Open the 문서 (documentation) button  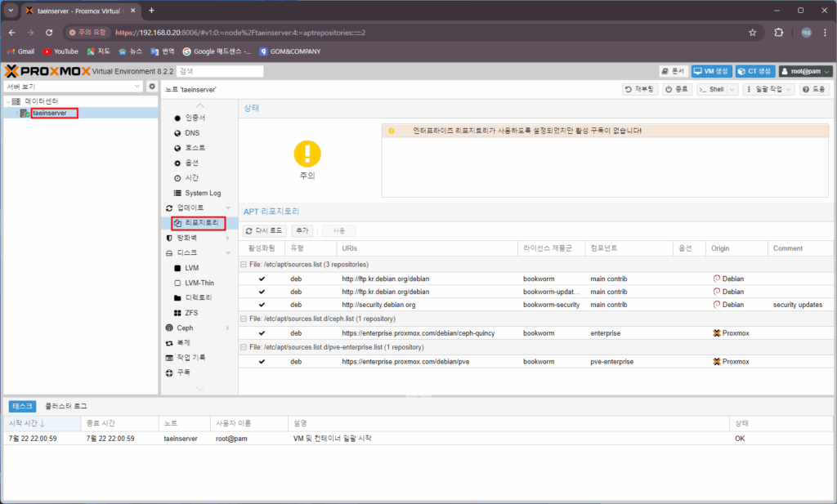[674, 71]
